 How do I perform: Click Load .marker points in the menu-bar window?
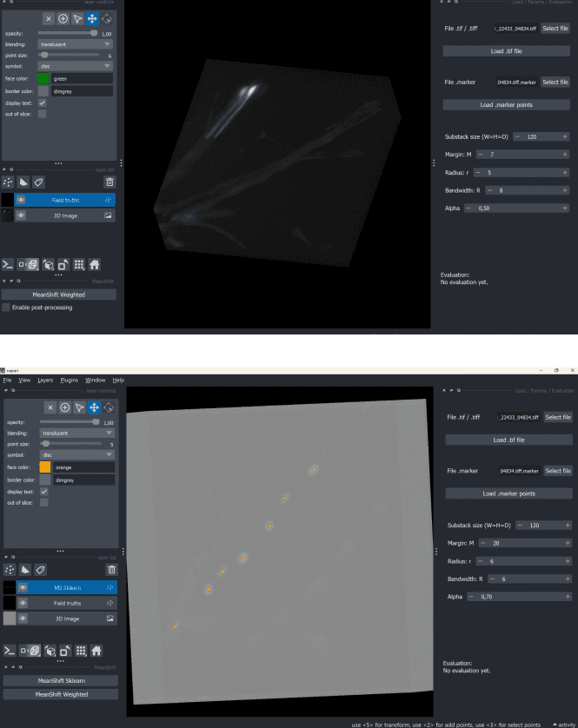click(508, 493)
